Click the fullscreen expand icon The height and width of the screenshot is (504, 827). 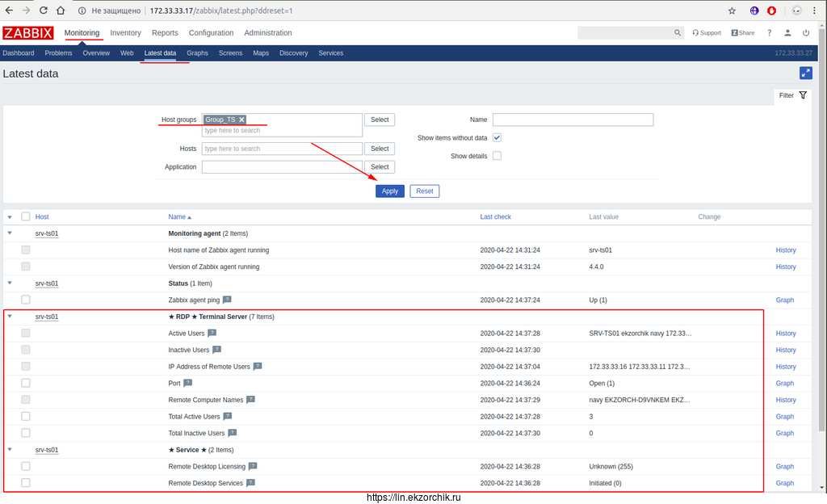click(x=805, y=73)
